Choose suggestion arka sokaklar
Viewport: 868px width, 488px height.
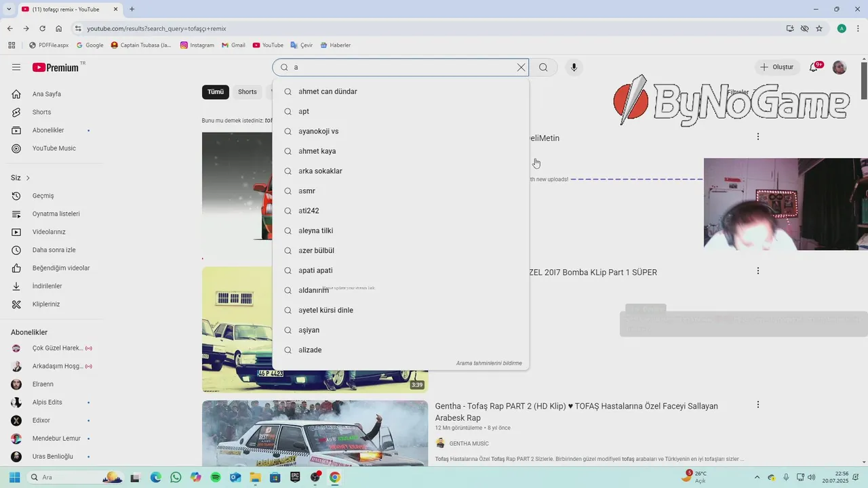point(401,171)
